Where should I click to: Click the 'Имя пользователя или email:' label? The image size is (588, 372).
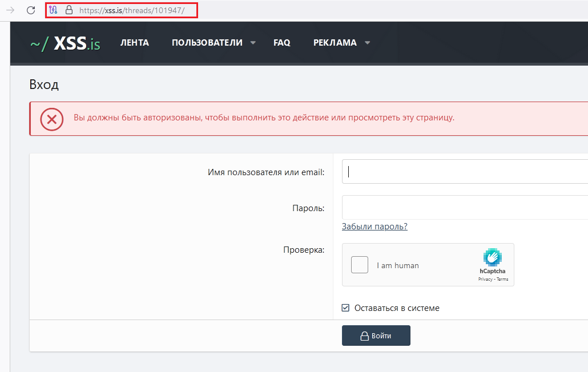266,172
